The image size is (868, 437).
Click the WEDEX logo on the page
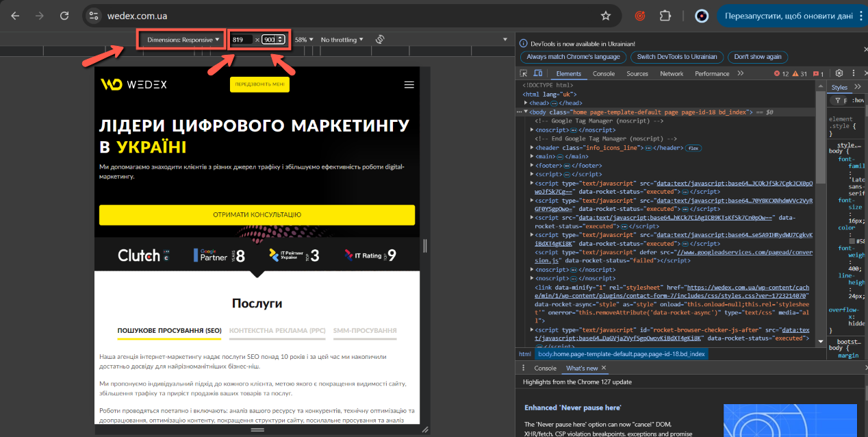133,84
